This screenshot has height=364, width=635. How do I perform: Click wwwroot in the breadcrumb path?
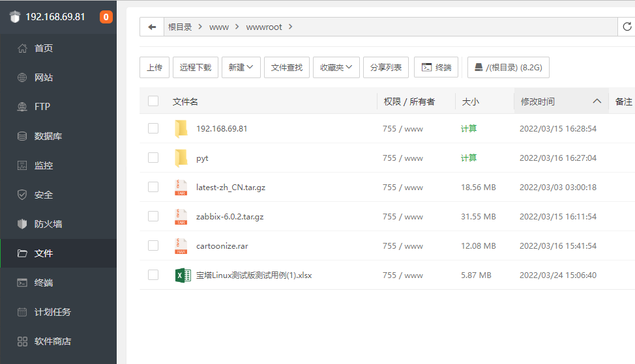(264, 27)
